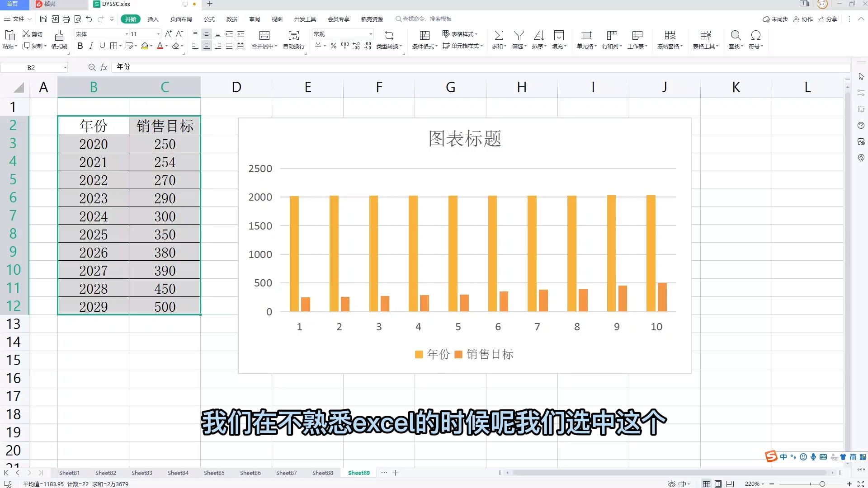Open the 文件 file menu
Image resolution: width=868 pixels, height=488 pixels.
17,19
